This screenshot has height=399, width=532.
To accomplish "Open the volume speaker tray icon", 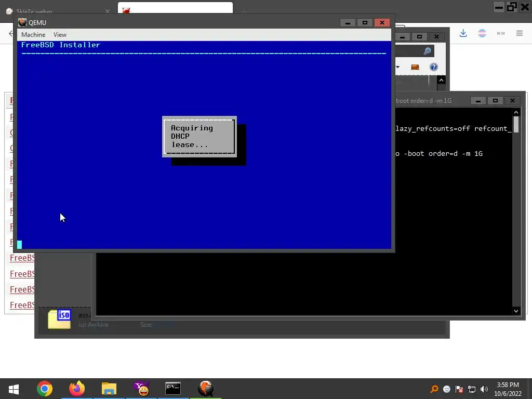I will (x=484, y=389).
